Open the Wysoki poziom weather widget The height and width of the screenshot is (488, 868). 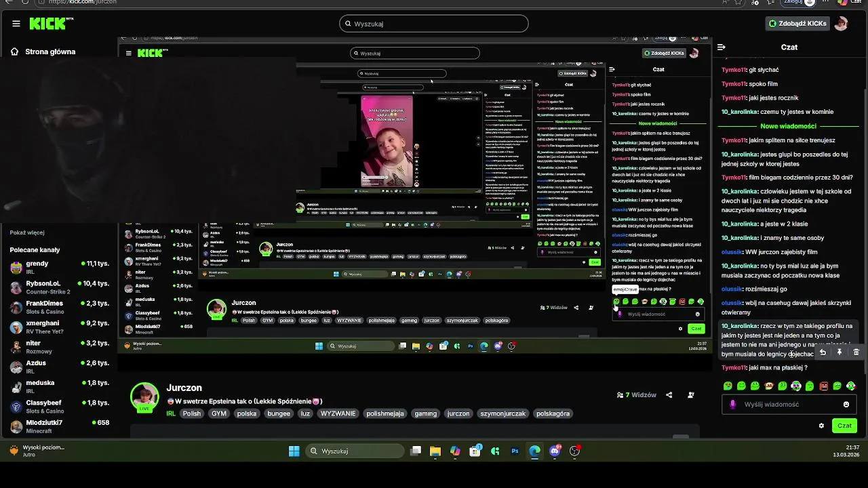[37, 451]
